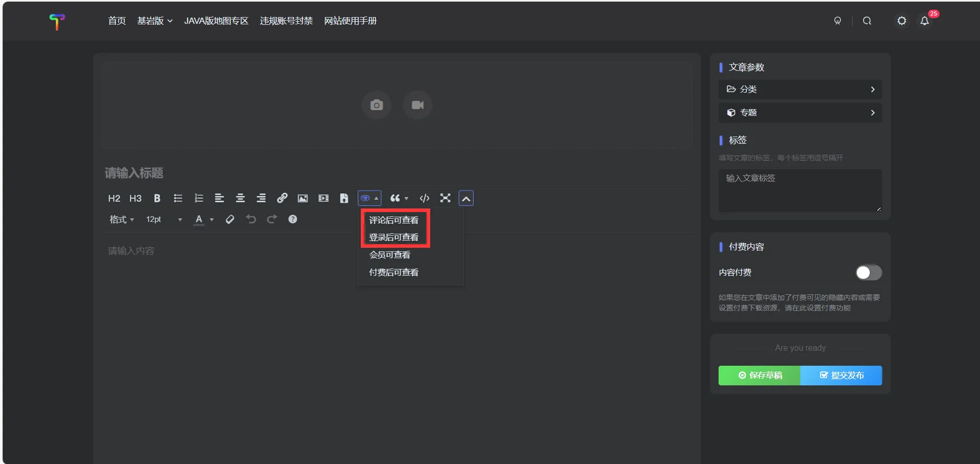This screenshot has height=464, width=980.
Task: Open notifications bell with 25 badge
Action: point(925,21)
